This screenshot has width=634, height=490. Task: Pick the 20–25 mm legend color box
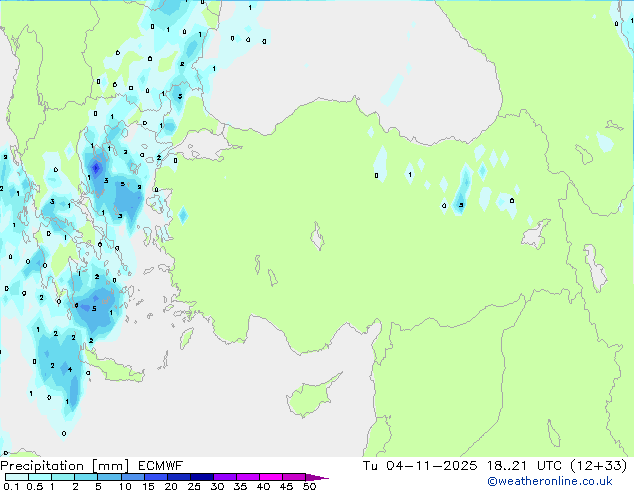179,477
